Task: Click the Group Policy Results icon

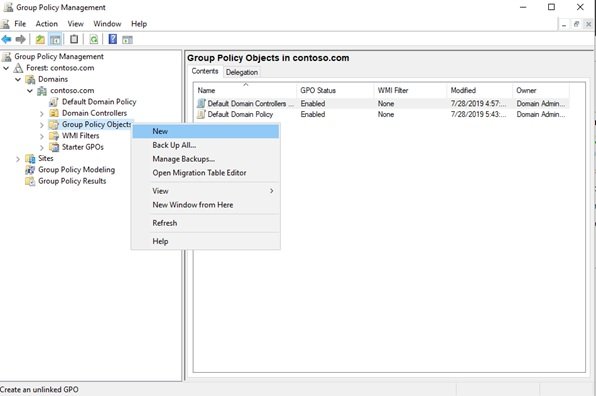Action: pos(30,181)
